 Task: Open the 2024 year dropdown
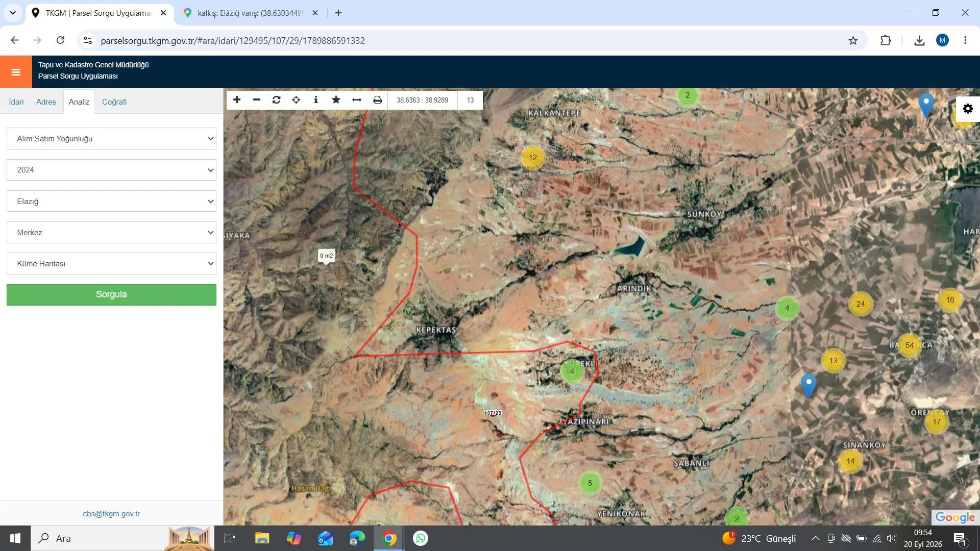tap(111, 170)
